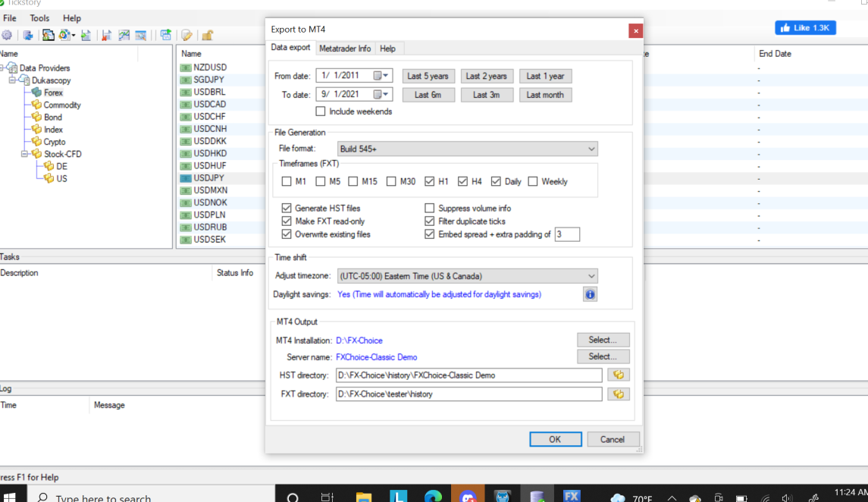
Task: Click the database edit pencil toolbar icon
Action: coord(186,35)
